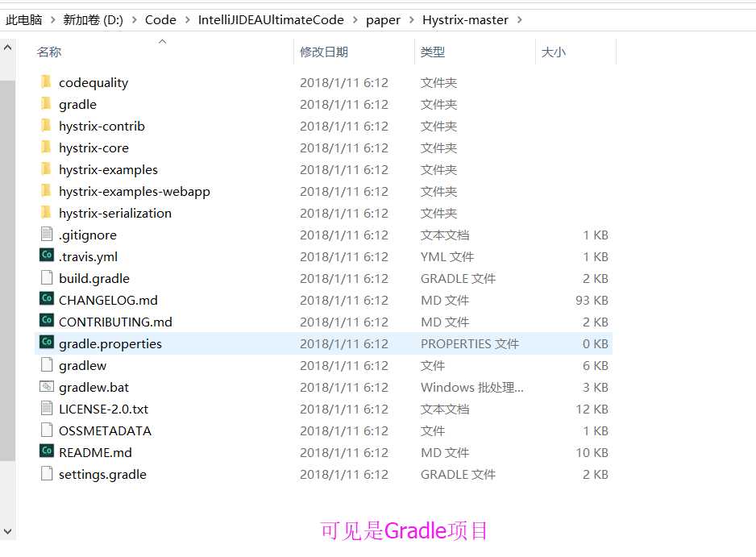This screenshot has width=756, height=557.
Task: Sort files by 名称 column header
Action: point(49,52)
